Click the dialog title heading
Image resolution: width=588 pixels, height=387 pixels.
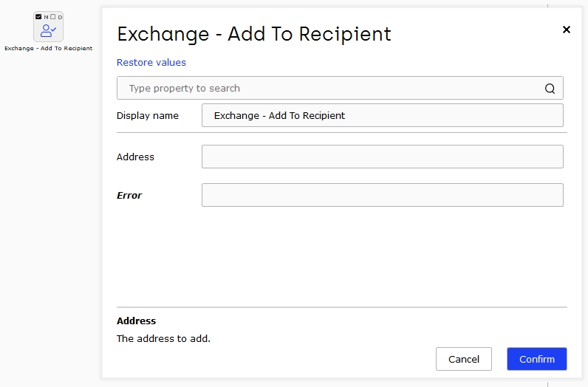point(254,34)
